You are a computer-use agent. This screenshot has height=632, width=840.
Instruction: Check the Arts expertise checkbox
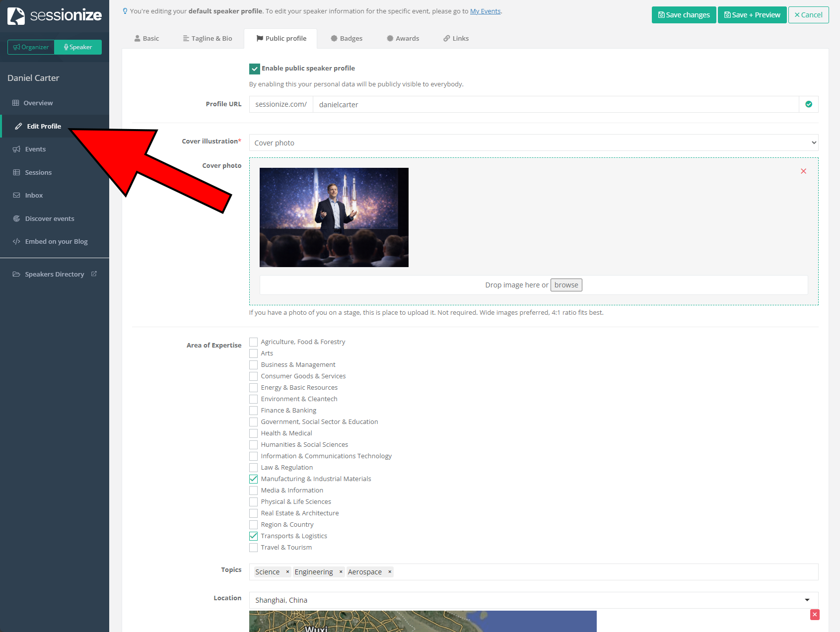(x=254, y=353)
